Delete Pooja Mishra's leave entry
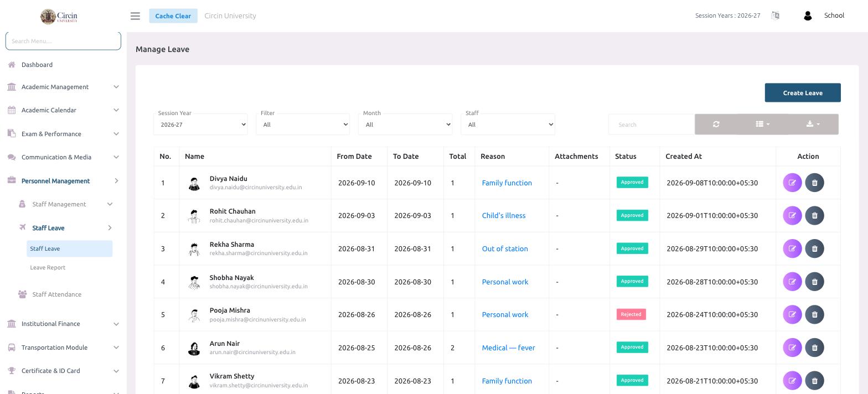The width and height of the screenshot is (868, 394). pyautogui.click(x=814, y=314)
